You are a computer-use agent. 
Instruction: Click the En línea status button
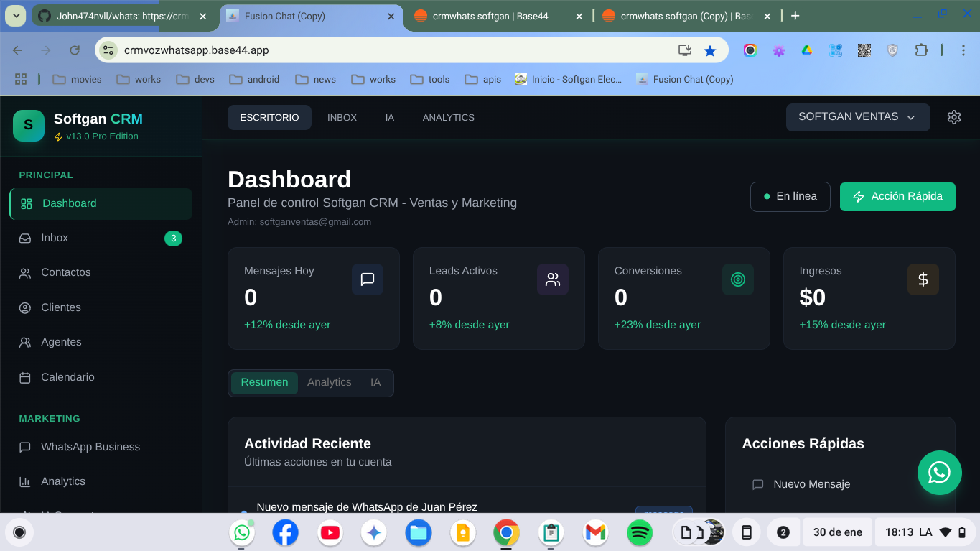790,196
